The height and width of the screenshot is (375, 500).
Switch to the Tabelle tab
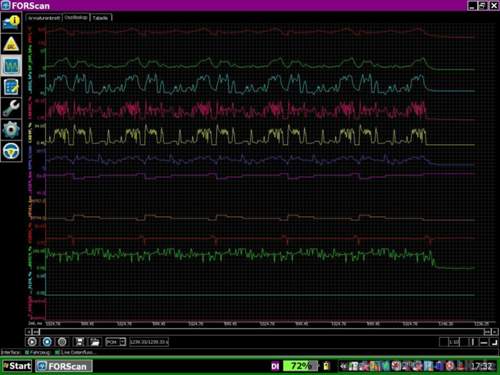(101, 18)
